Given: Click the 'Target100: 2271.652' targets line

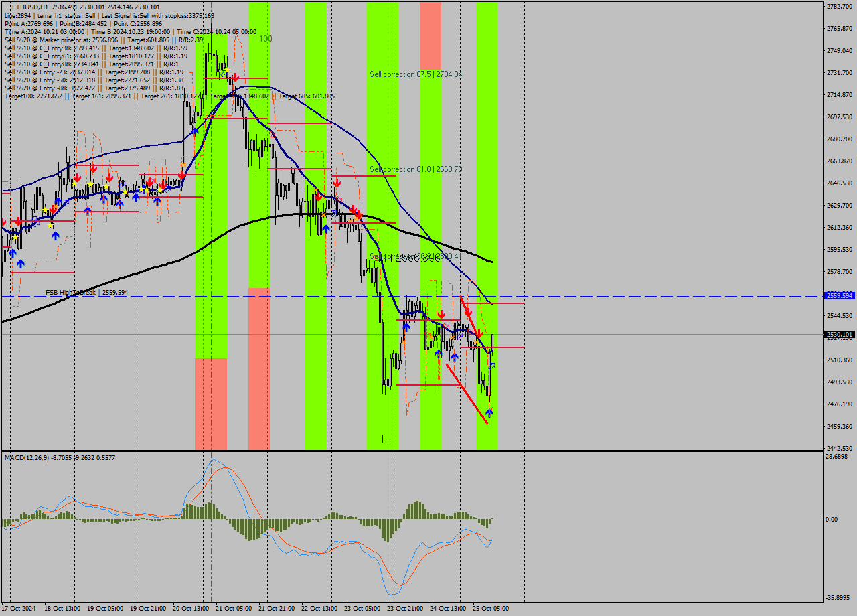Looking at the screenshot, I should (169, 96).
